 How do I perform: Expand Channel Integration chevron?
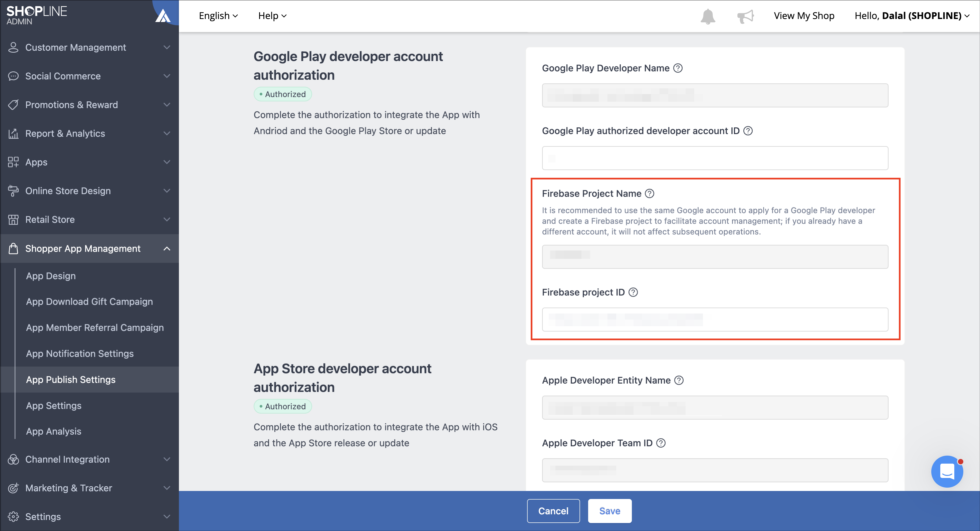coord(167,459)
